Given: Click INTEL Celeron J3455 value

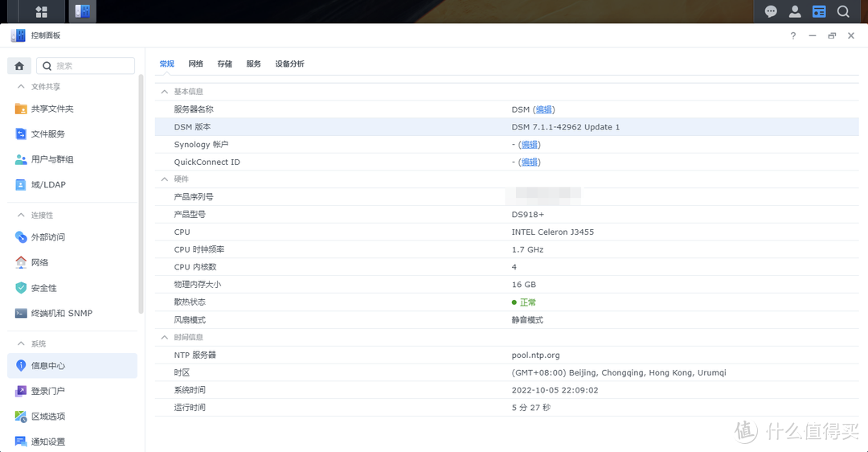Looking at the screenshot, I should point(552,232).
